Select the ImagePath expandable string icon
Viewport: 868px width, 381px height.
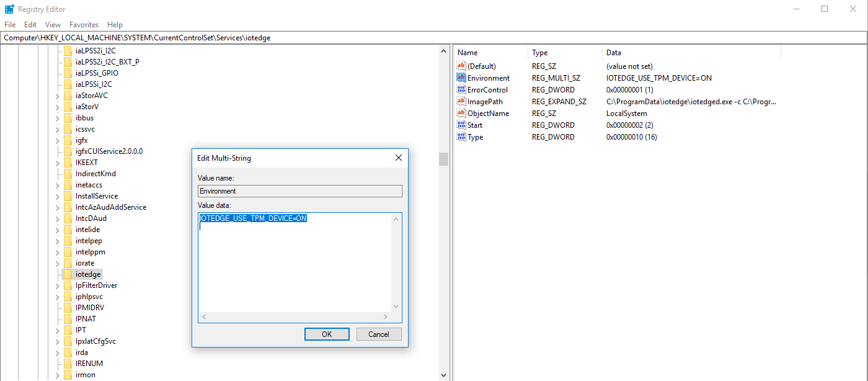click(x=461, y=101)
